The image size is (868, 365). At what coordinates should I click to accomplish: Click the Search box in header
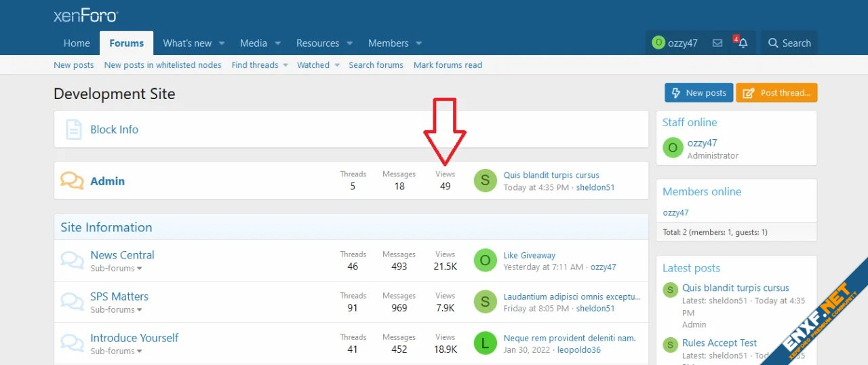point(789,43)
